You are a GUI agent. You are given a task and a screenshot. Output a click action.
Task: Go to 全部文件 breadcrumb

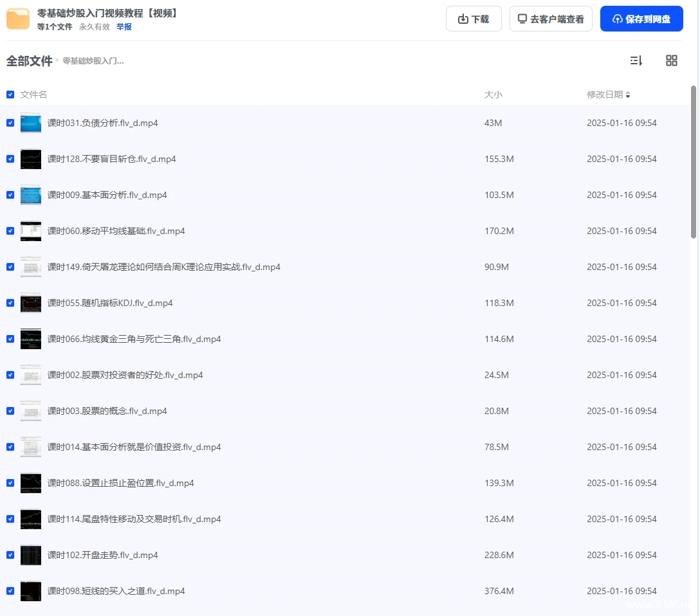(29, 61)
